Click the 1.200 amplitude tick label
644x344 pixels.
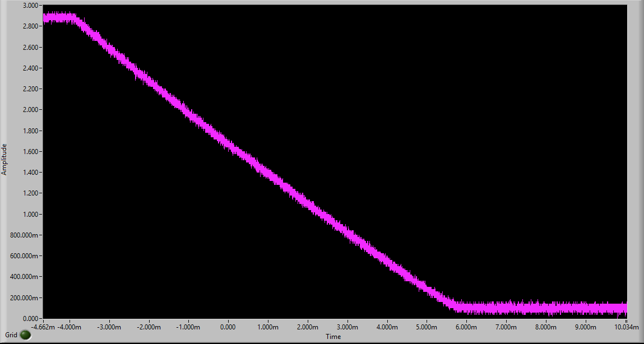click(x=30, y=193)
